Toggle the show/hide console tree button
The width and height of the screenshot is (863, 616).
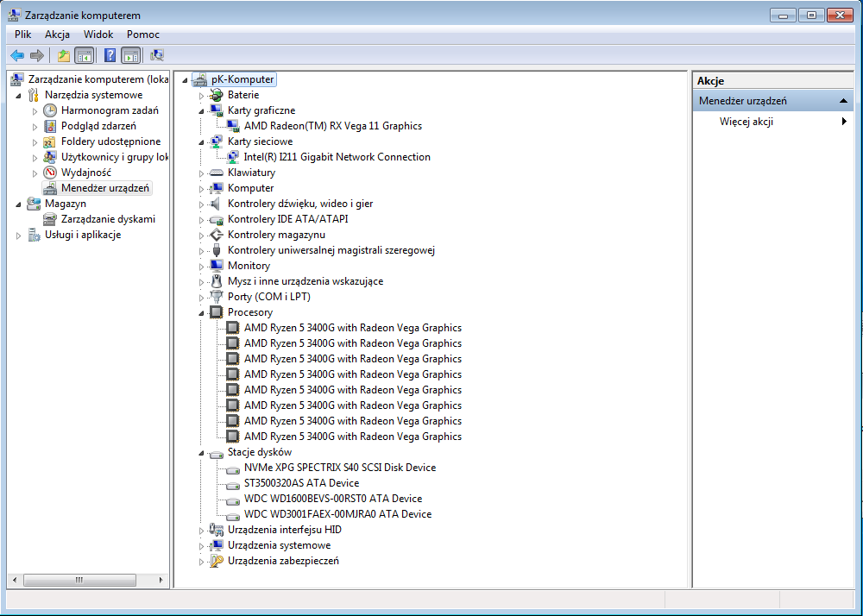click(84, 55)
